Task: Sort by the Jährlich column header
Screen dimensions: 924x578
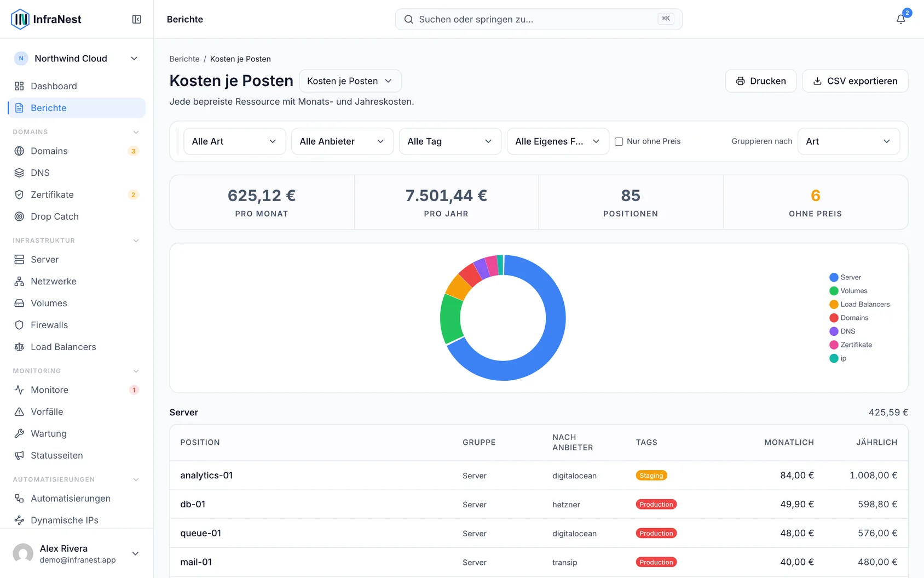Action: [x=876, y=442]
